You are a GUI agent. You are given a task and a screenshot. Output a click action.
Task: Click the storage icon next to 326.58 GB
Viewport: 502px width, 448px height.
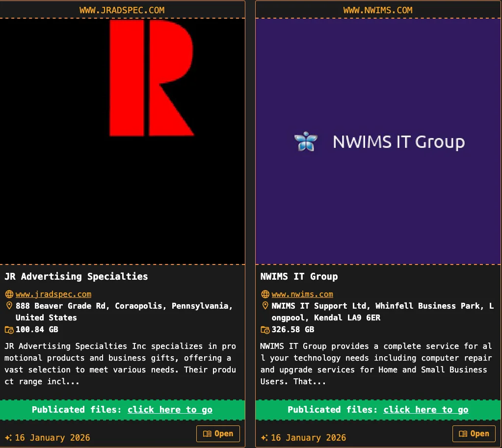tap(265, 329)
